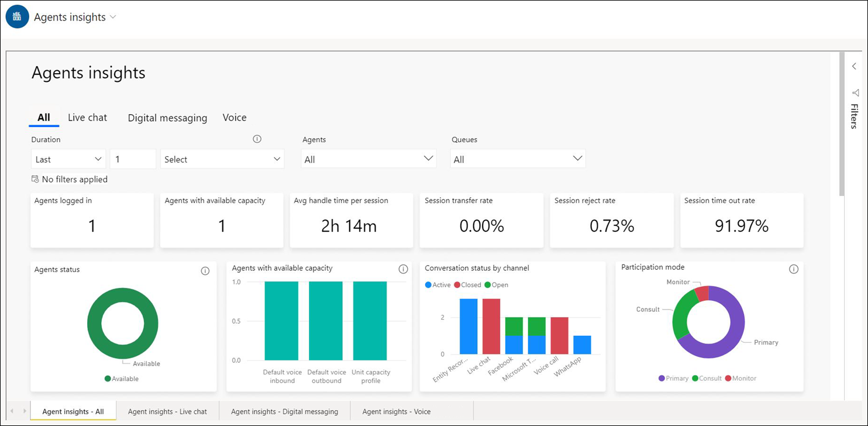The image size is (868, 426).
Task: Click the Default voice inbound bar
Action: [281, 321]
